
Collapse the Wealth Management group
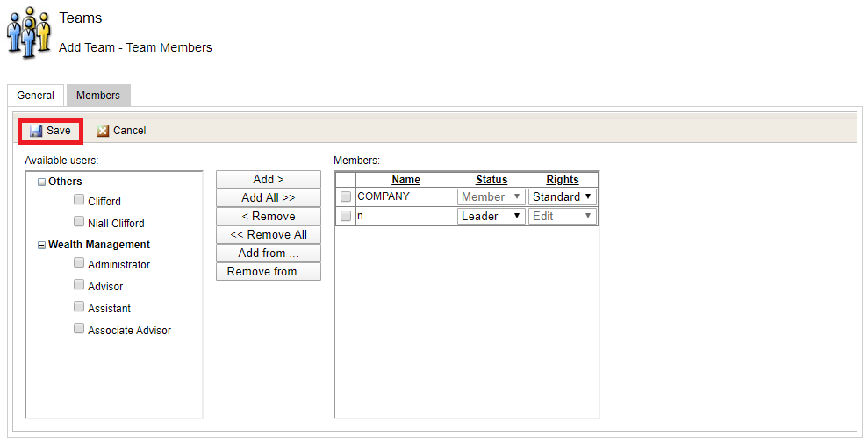click(x=41, y=246)
